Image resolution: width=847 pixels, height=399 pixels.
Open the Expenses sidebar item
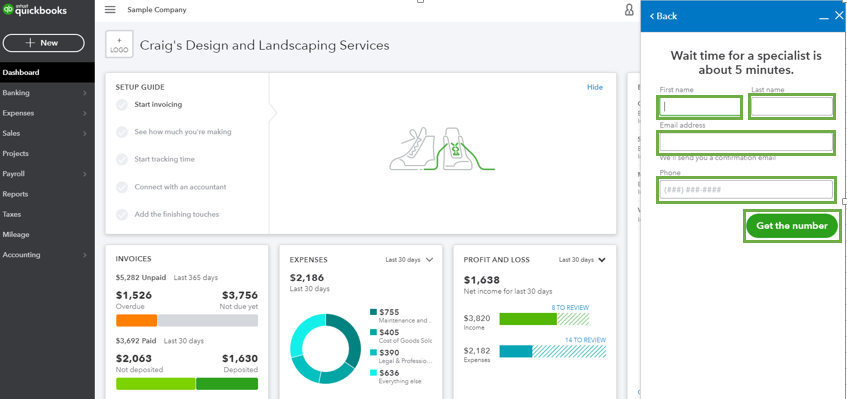47,113
